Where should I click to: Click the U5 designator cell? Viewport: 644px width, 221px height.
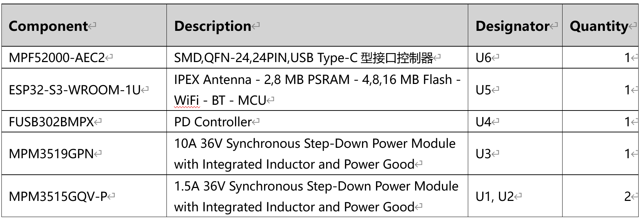(x=483, y=90)
